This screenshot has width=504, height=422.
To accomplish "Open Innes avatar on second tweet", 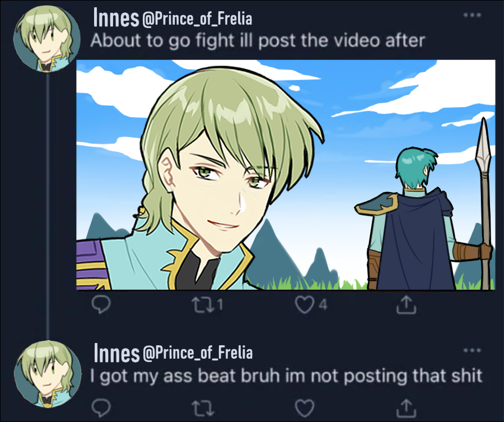I will coord(48,374).
